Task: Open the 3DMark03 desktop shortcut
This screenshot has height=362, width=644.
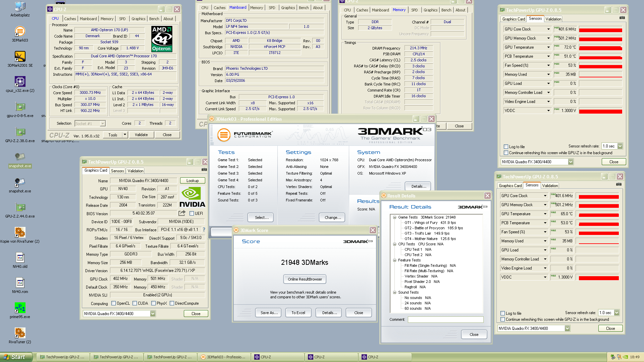Action: (20, 34)
